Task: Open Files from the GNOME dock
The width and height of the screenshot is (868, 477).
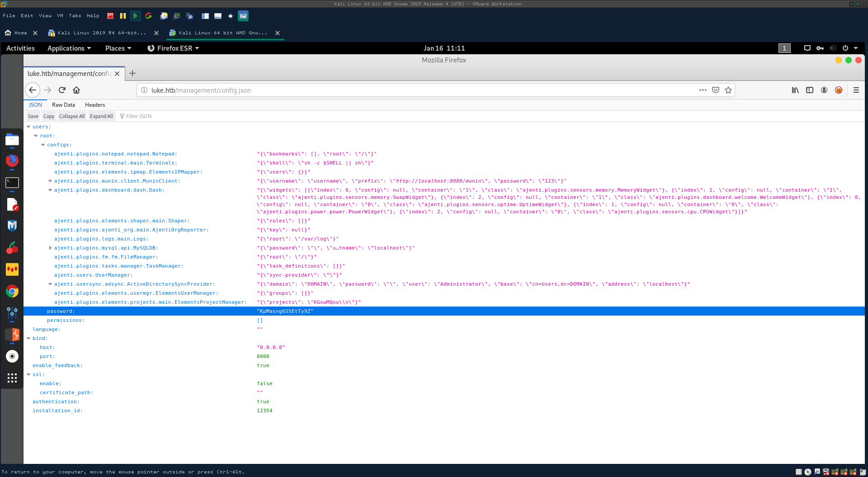Action: (12, 140)
